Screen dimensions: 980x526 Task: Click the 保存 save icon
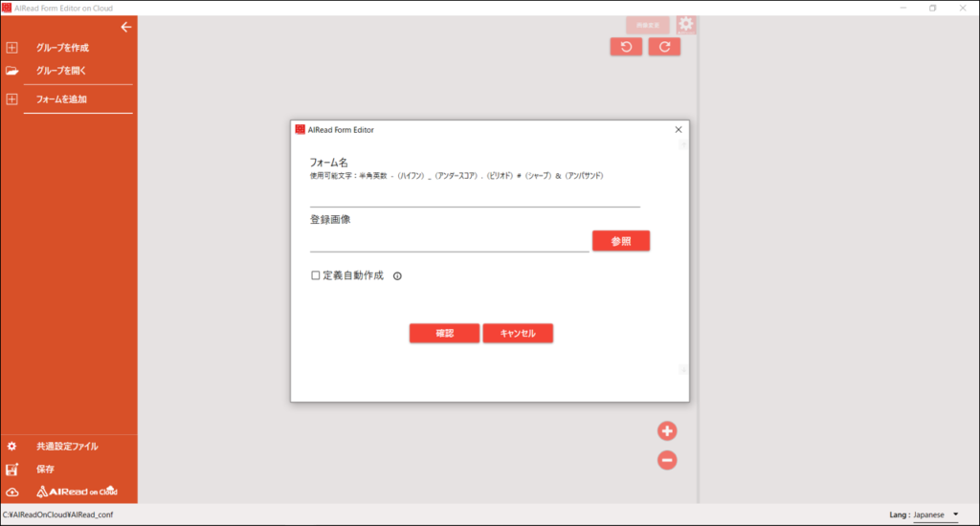[11, 470]
